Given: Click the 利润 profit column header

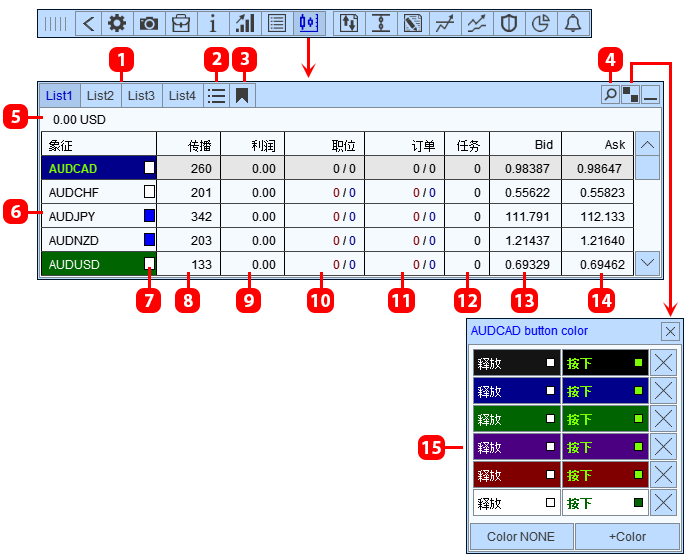Looking at the screenshot, I should click(252, 144).
